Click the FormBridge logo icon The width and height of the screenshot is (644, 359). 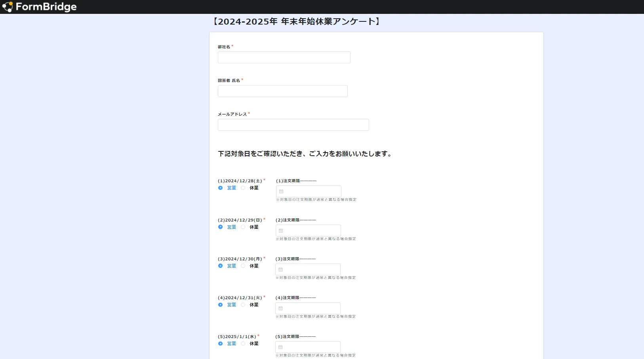8,7
